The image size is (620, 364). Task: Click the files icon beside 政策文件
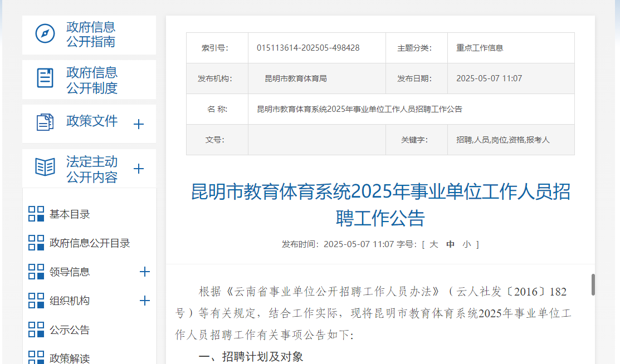point(45,122)
